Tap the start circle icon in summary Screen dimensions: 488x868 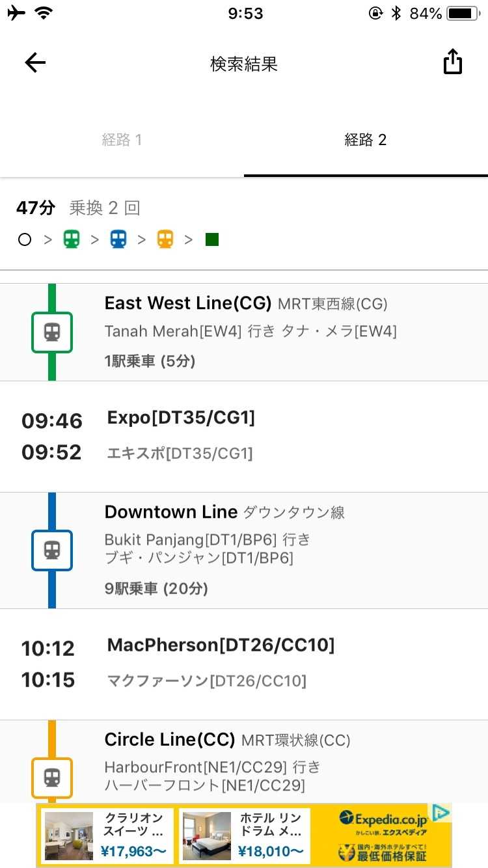point(25,239)
